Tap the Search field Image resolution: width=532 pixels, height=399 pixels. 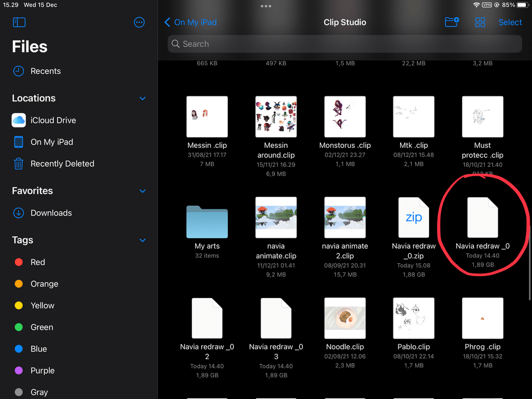click(345, 44)
